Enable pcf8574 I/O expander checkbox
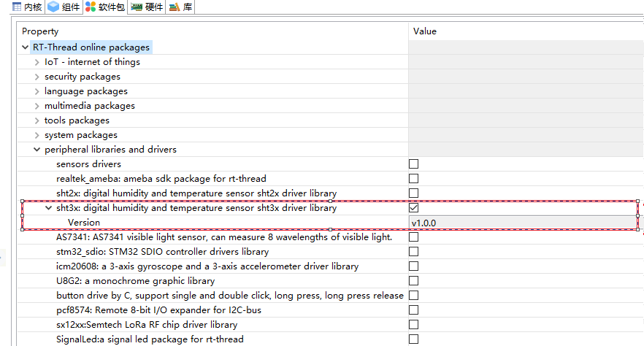The height and width of the screenshot is (346, 644). [414, 310]
